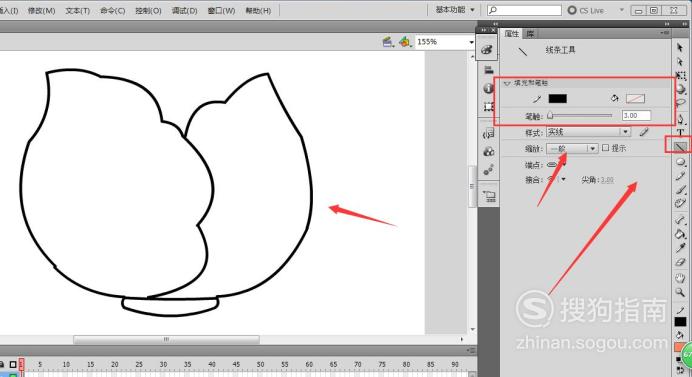Select the Line tool
Image resolution: width=692 pixels, height=377 pixels.
[680, 146]
